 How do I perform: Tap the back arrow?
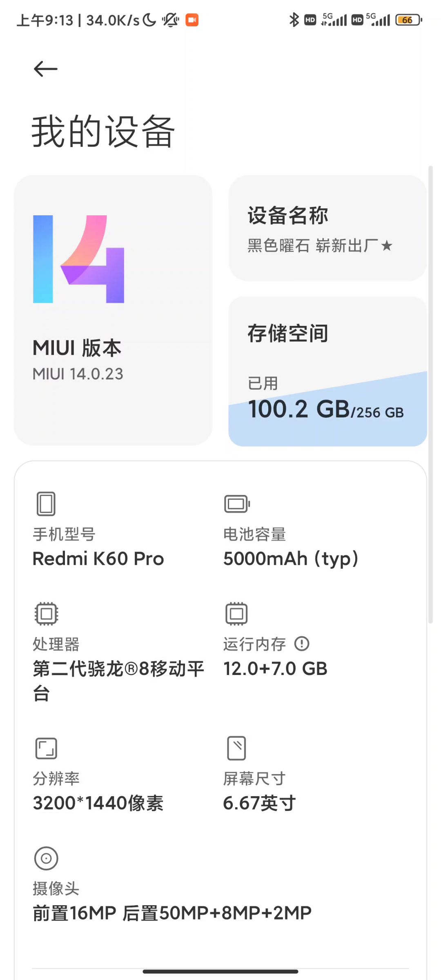point(45,69)
